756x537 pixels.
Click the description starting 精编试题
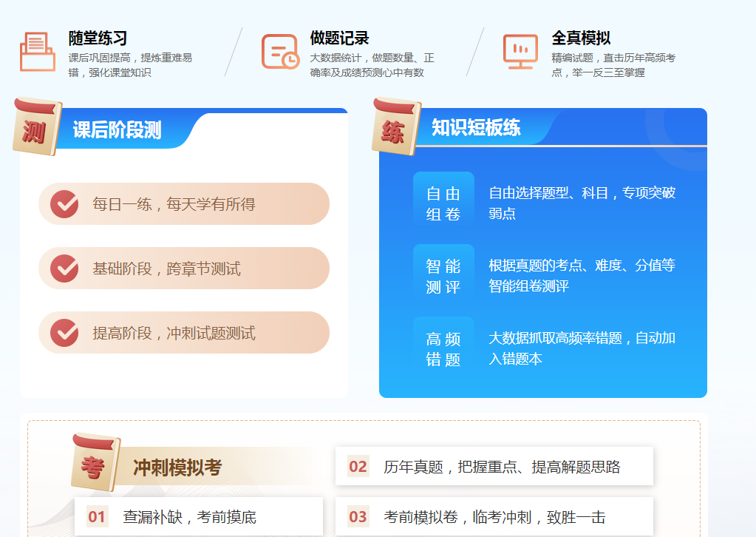coord(614,65)
